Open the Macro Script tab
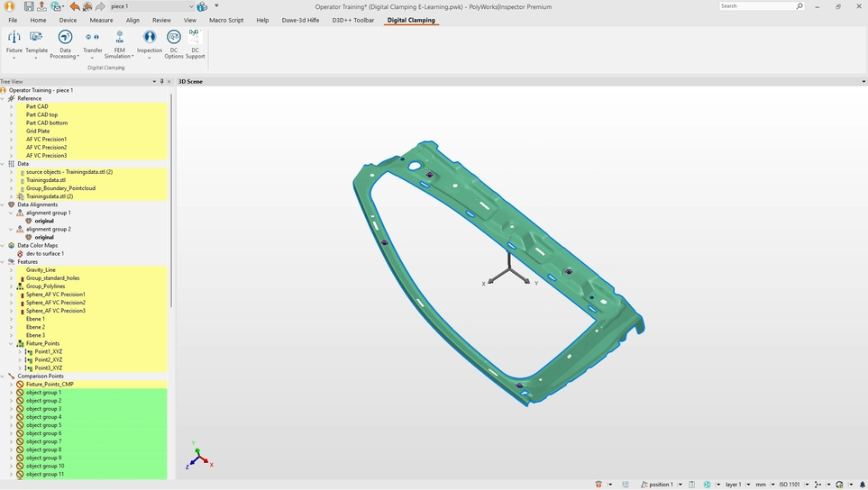Viewport: 868px width, 490px height. pyautogui.click(x=226, y=20)
